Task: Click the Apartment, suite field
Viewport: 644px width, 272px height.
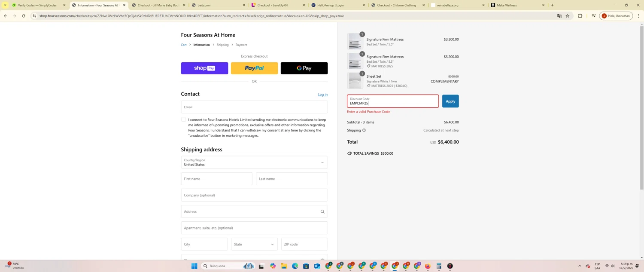Action: coord(254,228)
